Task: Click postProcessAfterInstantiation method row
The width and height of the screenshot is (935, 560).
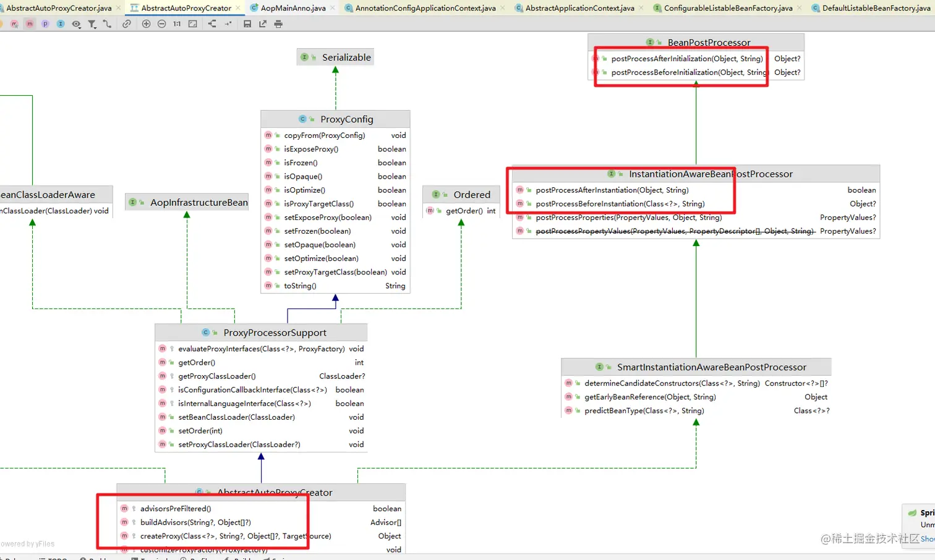Action: [x=696, y=190]
